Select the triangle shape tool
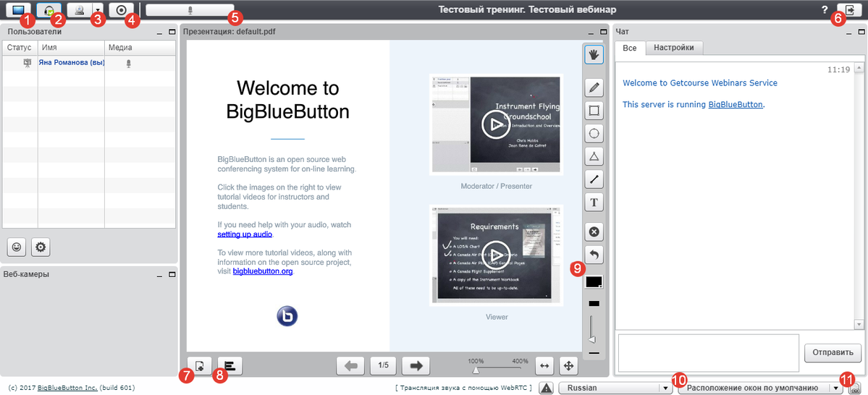Image resolution: width=868 pixels, height=395 pixels. (x=594, y=156)
